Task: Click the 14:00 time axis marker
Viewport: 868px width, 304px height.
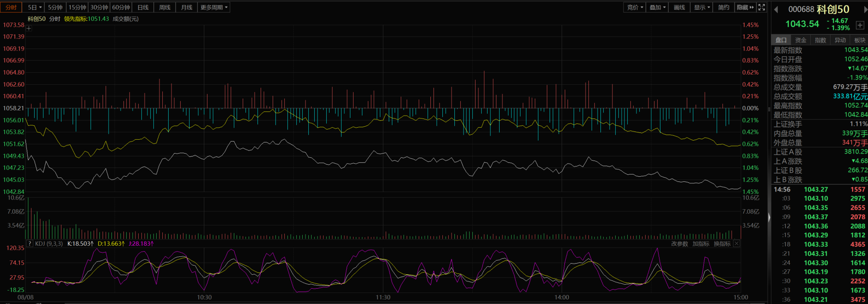Action: pyautogui.click(x=562, y=298)
